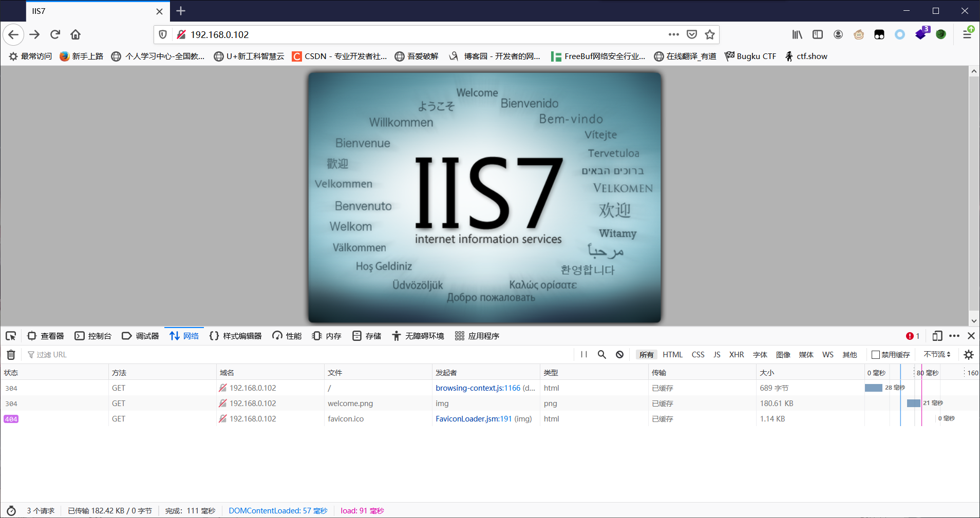Reload the current page
The width and height of the screenshot is (980, 518).
55,34
